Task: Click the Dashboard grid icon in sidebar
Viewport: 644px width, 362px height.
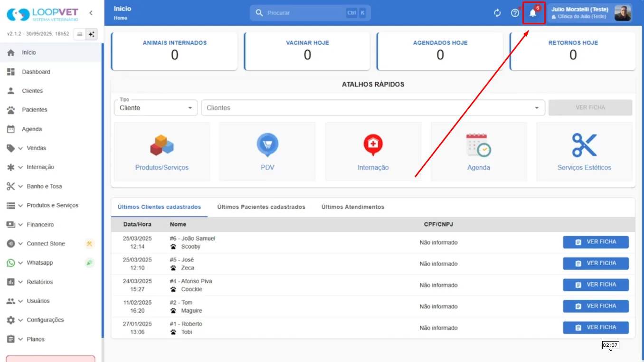Action: point(11,72)
